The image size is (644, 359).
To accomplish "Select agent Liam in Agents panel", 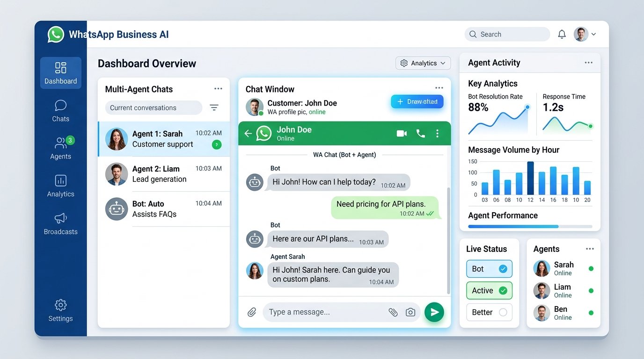I will pyautogui.click(x=563, y=291).
